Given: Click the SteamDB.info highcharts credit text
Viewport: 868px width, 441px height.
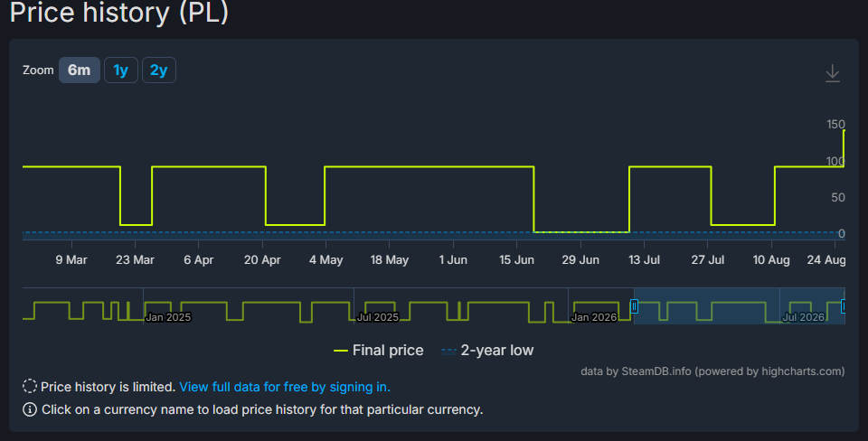Looking at the screenshot, I should coord(712,371).
